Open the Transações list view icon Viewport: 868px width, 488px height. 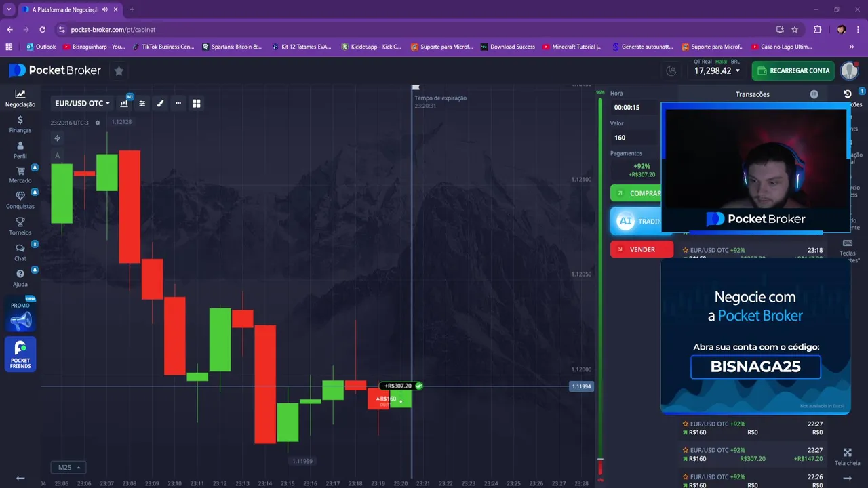tap(814, 94)
